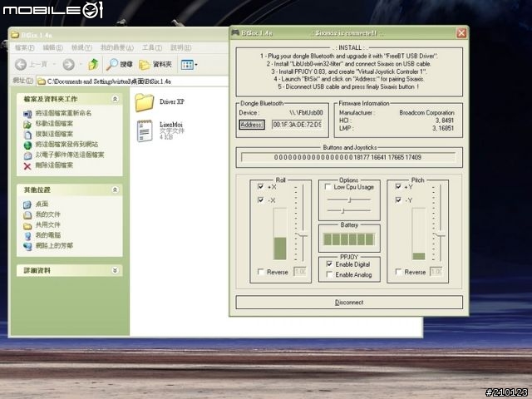Go up one folder level icon
Screen dimensions: 532x399
93,64
